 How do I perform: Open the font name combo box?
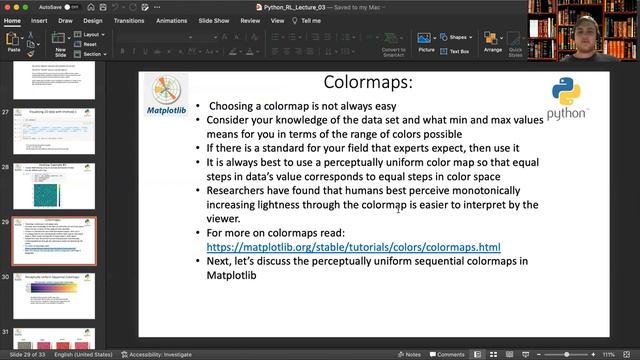click(155, 37)
